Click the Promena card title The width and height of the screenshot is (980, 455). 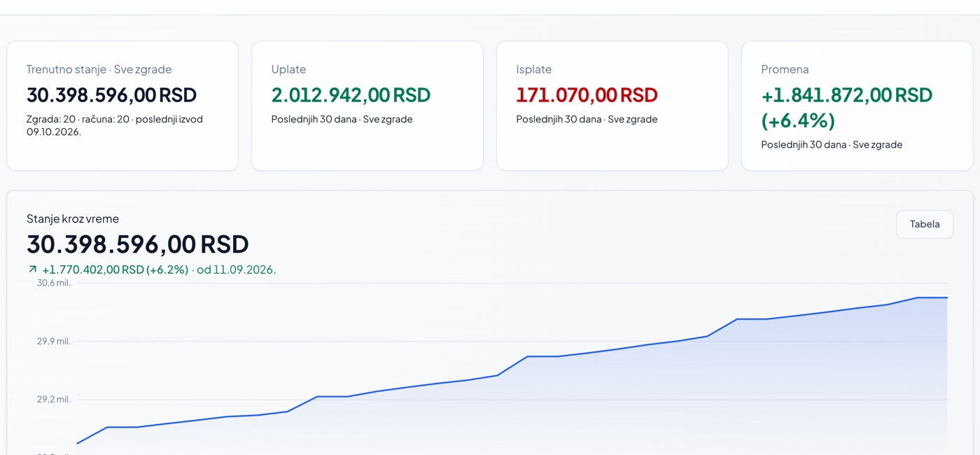pos(785,69)
